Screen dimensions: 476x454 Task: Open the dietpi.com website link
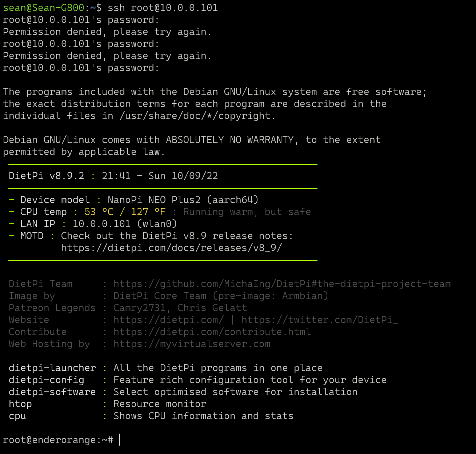(168, 320)
